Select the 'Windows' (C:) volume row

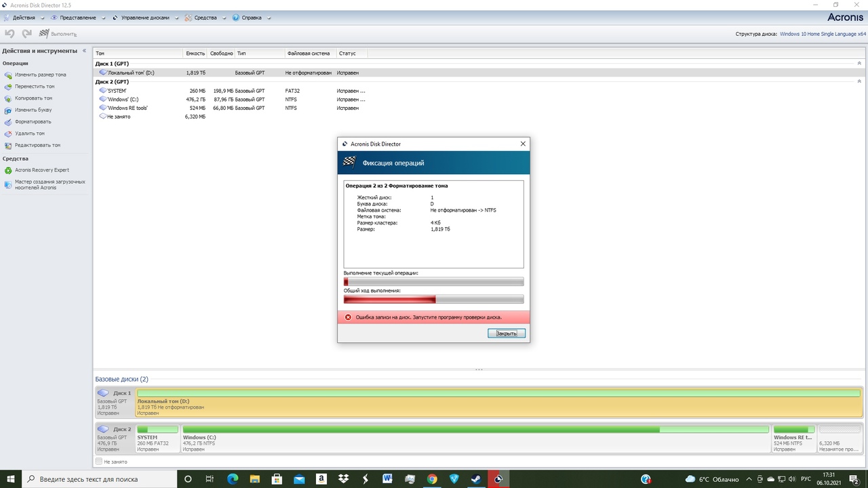tap(480, 99)
